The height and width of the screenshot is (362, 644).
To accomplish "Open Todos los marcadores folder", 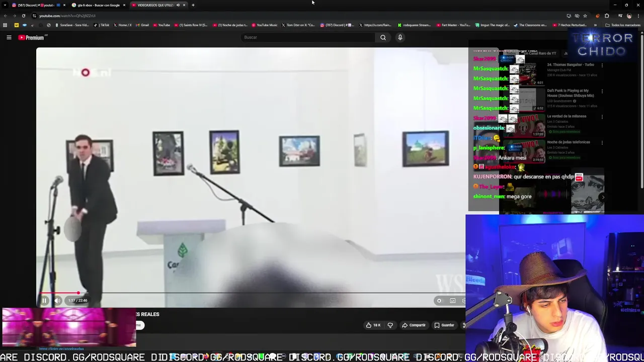I will click(x=623, y=25).
